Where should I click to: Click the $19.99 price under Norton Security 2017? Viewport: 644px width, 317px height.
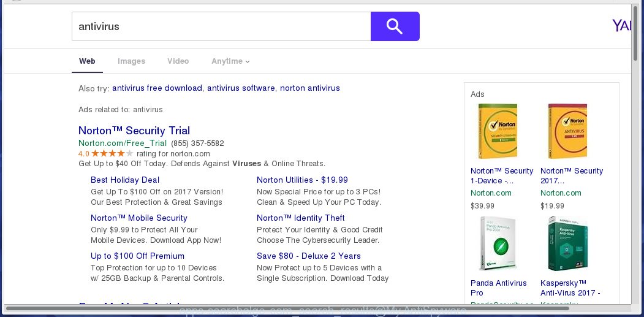(x=553, y=205)
